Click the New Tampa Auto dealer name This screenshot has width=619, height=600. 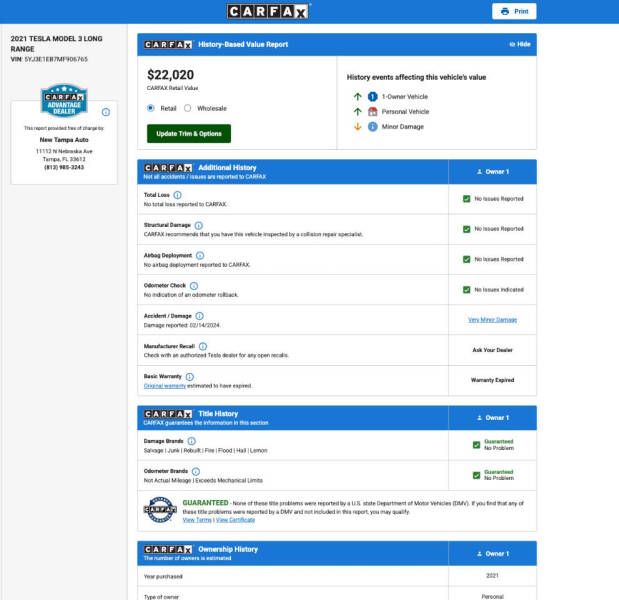pyautogui.click(x=64, y=140)
